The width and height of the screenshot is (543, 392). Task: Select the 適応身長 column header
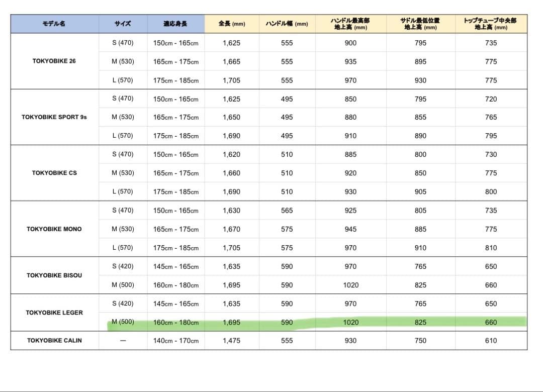tap(176, 24)
